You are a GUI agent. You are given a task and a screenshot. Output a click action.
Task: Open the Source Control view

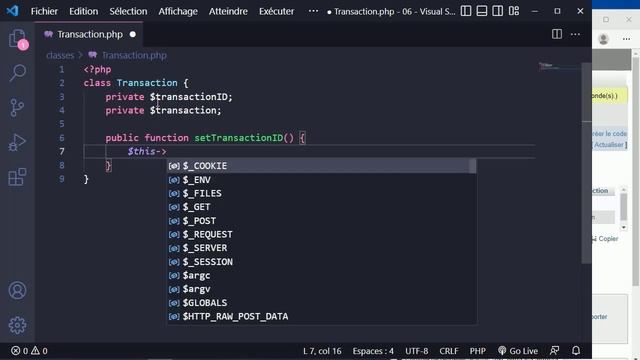click(17, 108)
